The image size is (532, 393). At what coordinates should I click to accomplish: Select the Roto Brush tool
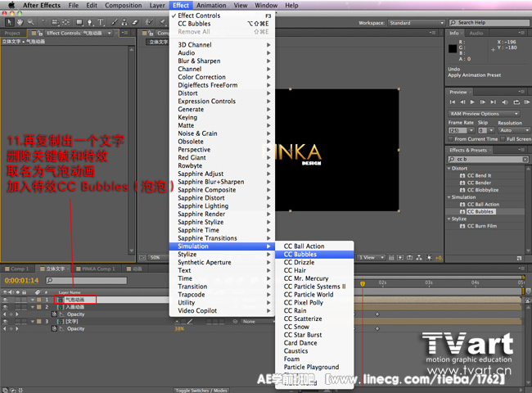click(149, 22)
